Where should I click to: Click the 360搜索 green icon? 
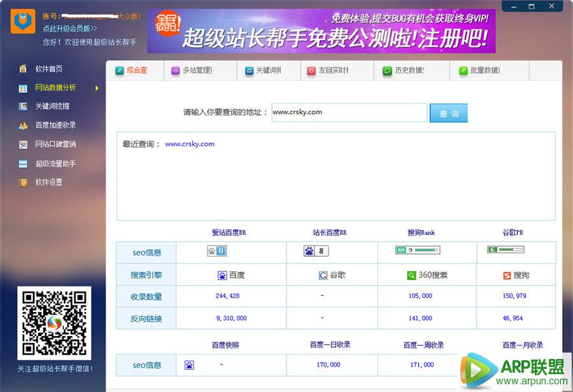click(x=410, y=274)
